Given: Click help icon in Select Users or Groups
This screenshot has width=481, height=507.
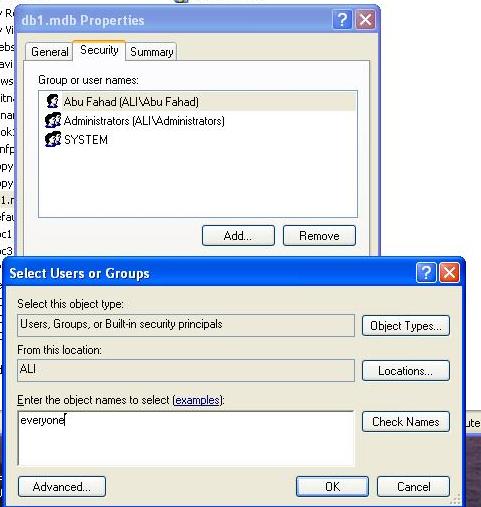Looking at the screenshot, I should point(426,273).
